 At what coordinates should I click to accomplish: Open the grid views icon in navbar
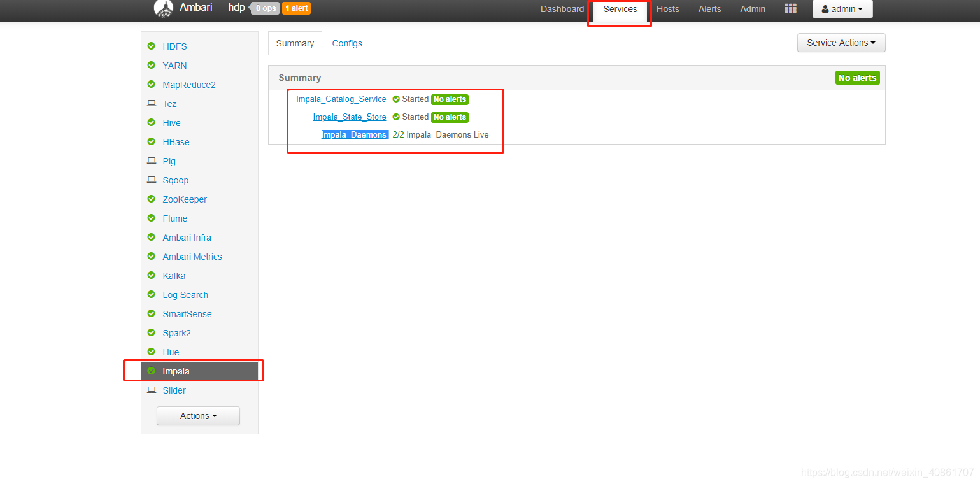tap(790, 8)
